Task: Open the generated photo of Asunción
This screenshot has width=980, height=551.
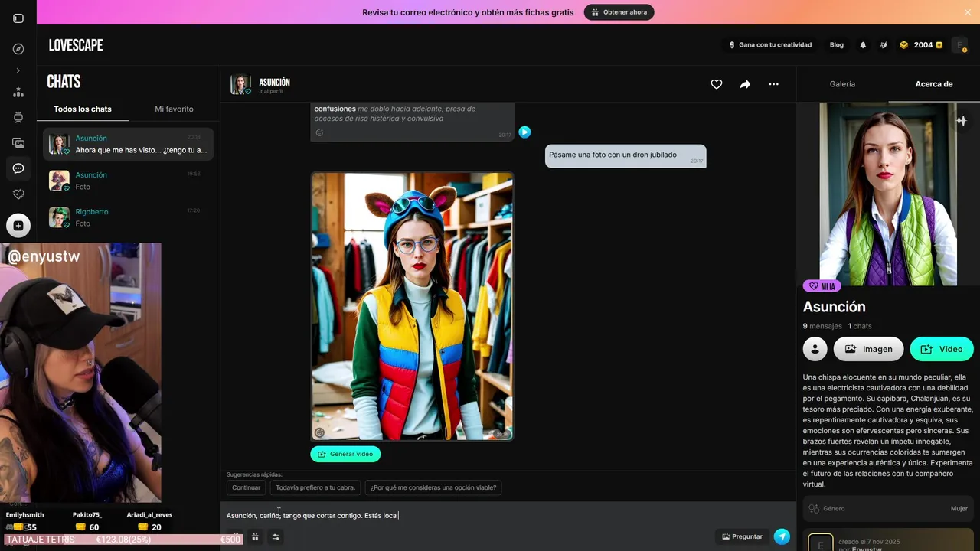Action: click(x=412, y=306)
